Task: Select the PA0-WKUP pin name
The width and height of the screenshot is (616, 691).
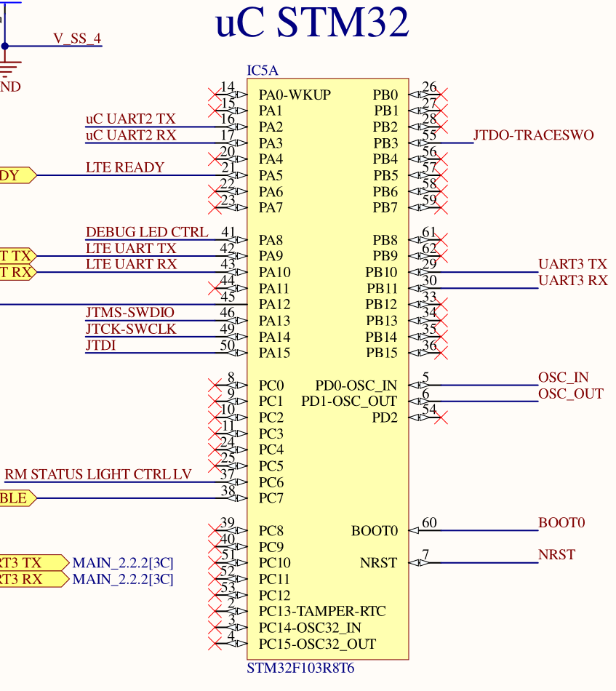Action: tap(295, 95)
